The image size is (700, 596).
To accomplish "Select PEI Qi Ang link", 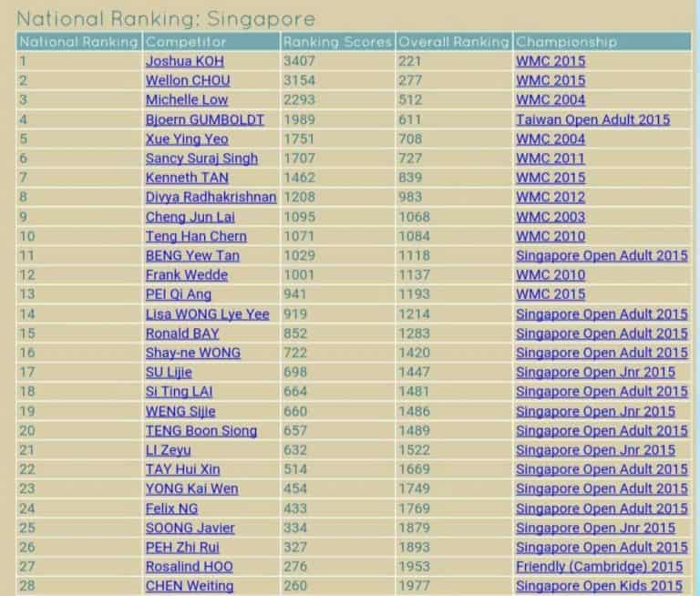I will pos(178,294).
